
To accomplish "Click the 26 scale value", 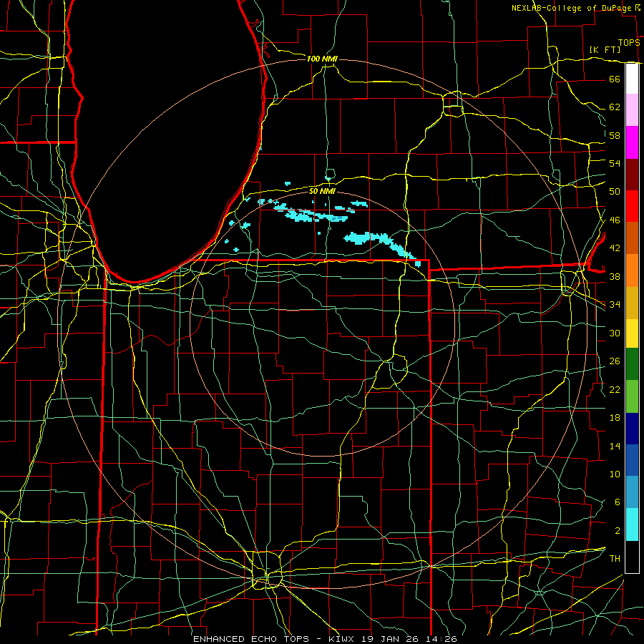I will tap(615, 361).
